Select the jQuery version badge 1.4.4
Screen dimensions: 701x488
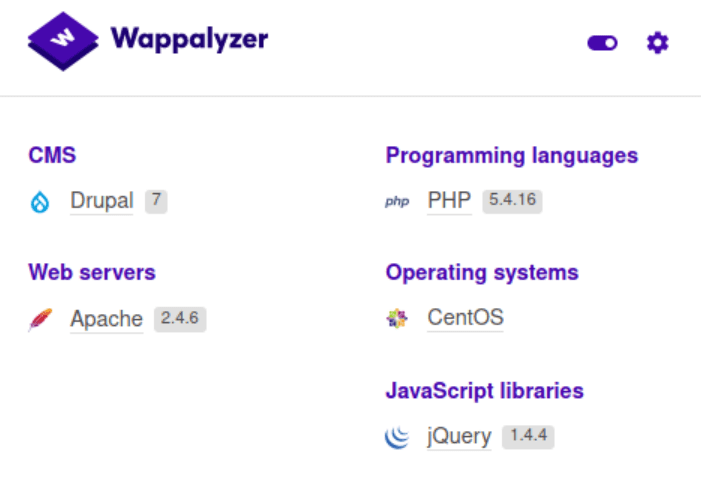(x=528, y=436)
